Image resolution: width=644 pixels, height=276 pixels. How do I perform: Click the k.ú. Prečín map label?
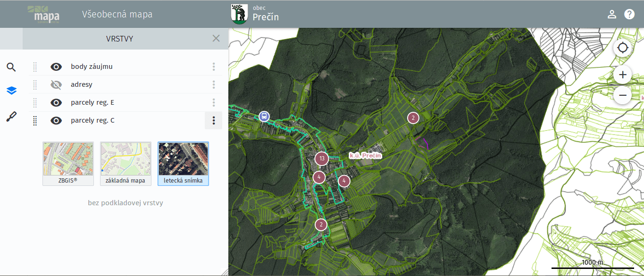pyautogui.click(x=365, y=155)
